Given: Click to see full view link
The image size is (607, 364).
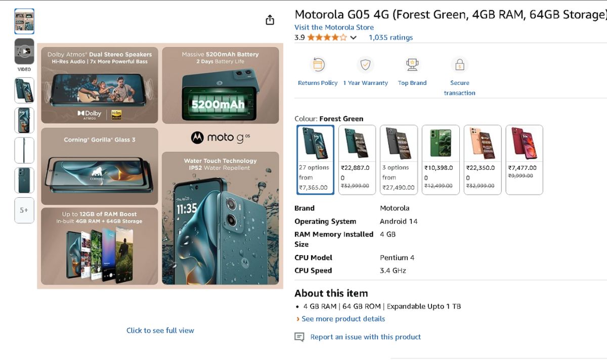Looking at the screenshot, I should 160,331.
